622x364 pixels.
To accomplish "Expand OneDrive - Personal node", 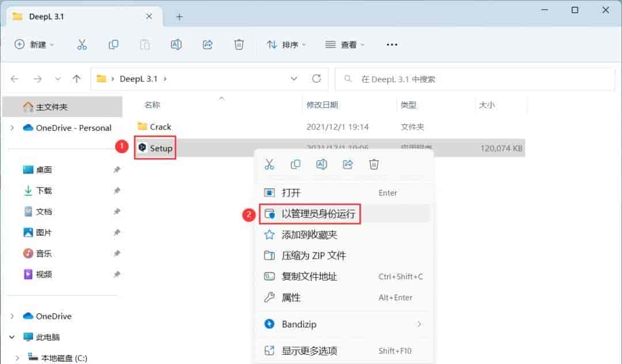I will [x=12, y=128].
